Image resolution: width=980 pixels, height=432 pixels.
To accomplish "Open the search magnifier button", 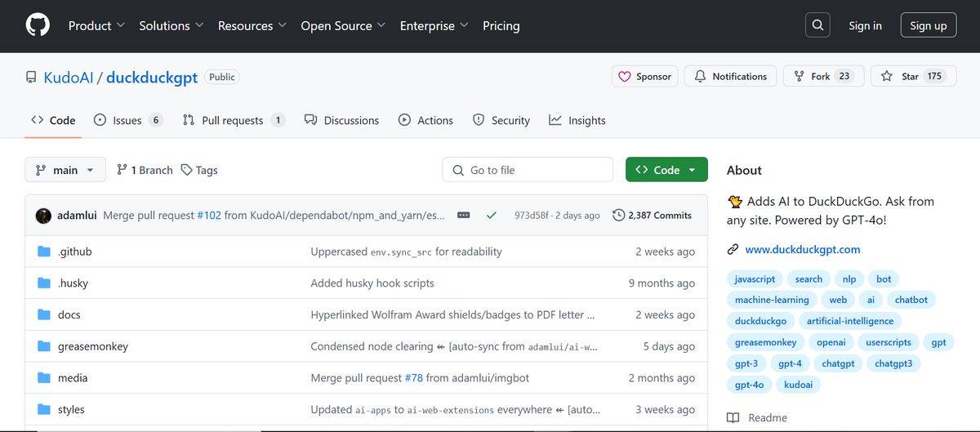I will tap(817, 25).
